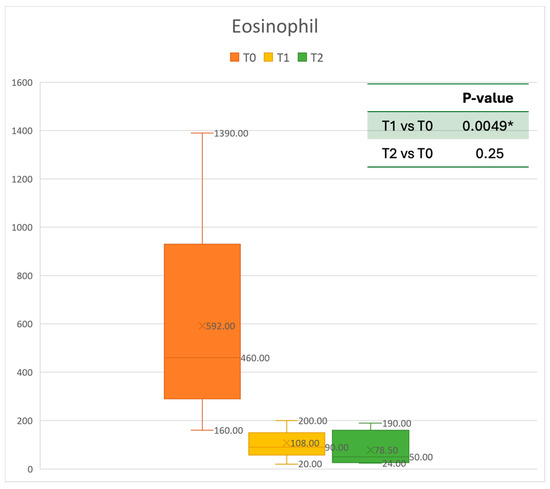Click the yellow T1 legend swatch

[268, 57]
